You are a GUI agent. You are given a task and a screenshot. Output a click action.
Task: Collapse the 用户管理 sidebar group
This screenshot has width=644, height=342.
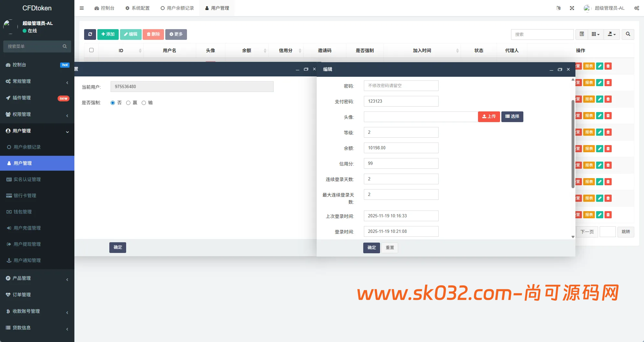[x=37, y=131]
